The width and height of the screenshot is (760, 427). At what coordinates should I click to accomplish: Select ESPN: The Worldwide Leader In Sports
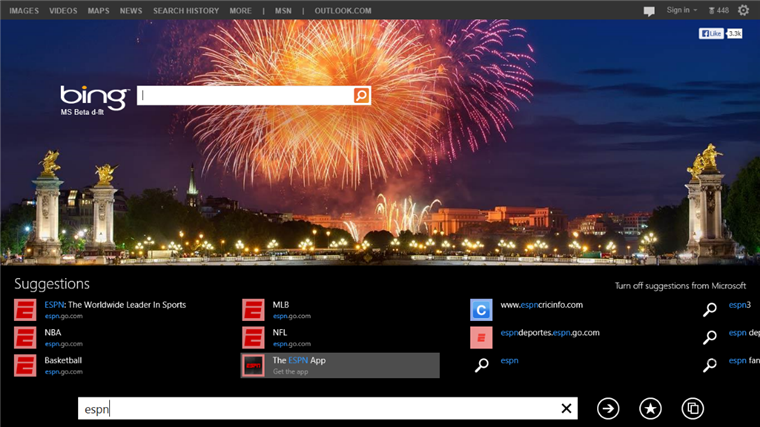click(115, 305)
